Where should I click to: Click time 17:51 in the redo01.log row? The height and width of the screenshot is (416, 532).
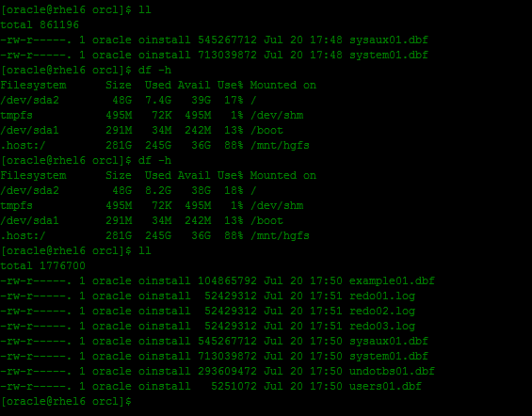click(x=326, y=296)
